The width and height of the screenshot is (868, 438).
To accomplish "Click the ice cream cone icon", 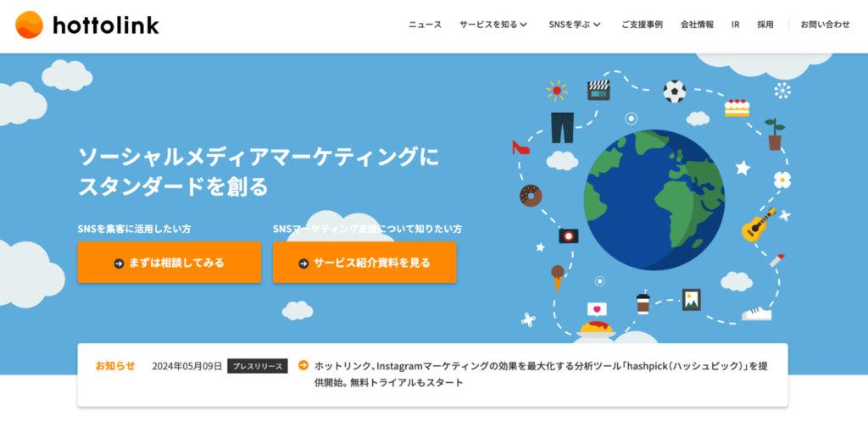I will [557, 276].
